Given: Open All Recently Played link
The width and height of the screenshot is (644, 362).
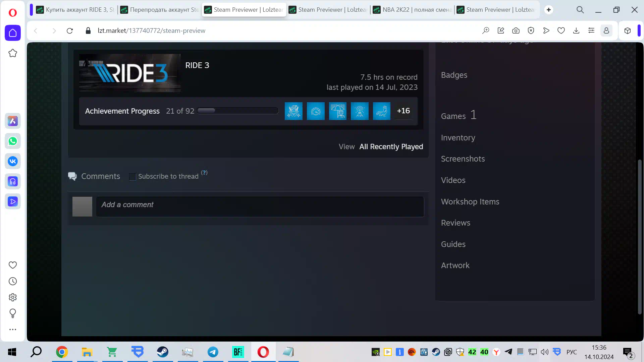Looking at the screenshot, I should 391,147.
